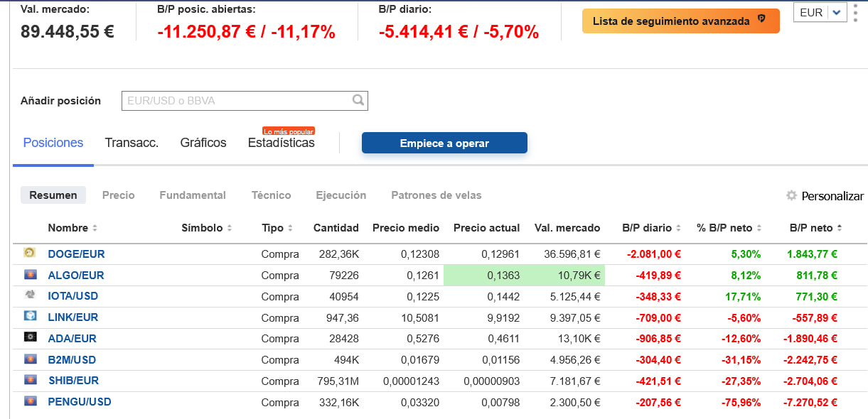Image resolution: width=868 pixels, height=419 pixels.
Task: Click the IOTA/USD coin icon
Action: 30,295
